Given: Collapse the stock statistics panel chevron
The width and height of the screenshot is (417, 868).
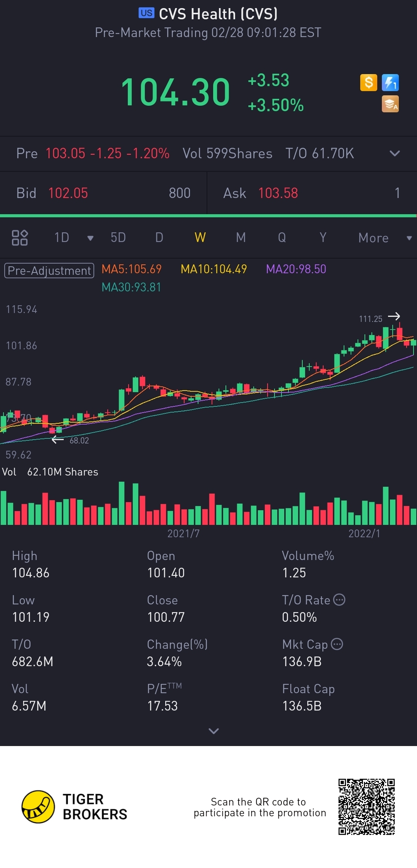Looking at the screenshot, I should 214,731.
